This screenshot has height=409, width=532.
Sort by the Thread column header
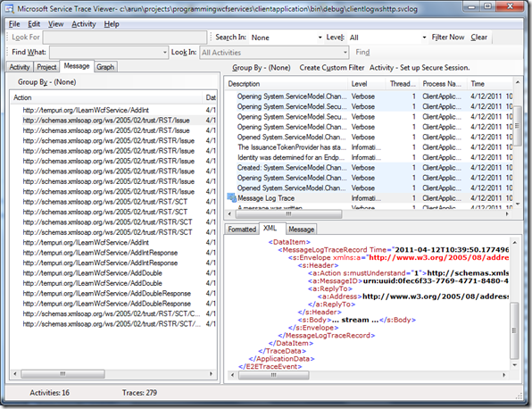[x=403, y=84]
